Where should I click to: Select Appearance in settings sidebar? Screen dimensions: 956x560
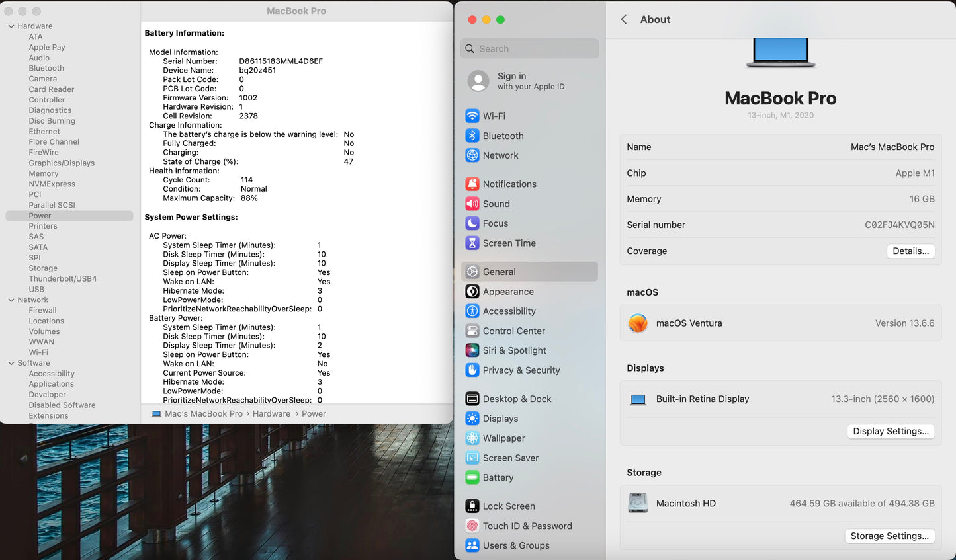click(x=507, y=292)
